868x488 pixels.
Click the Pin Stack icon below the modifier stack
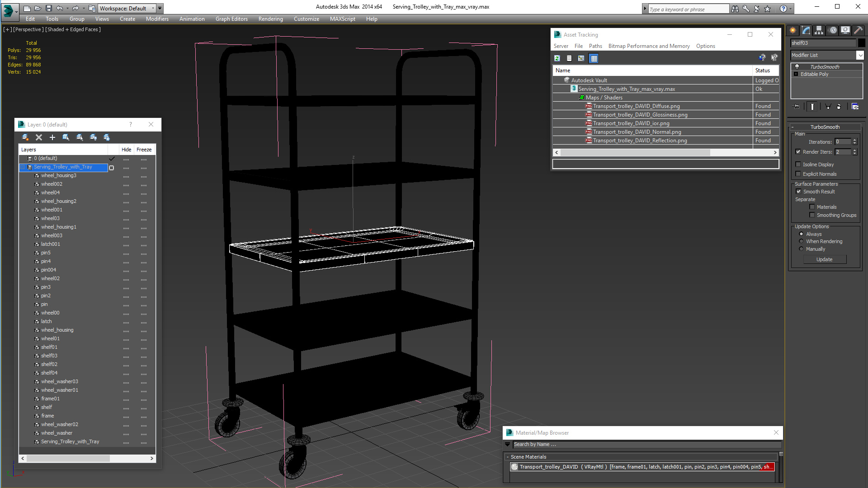797,107
